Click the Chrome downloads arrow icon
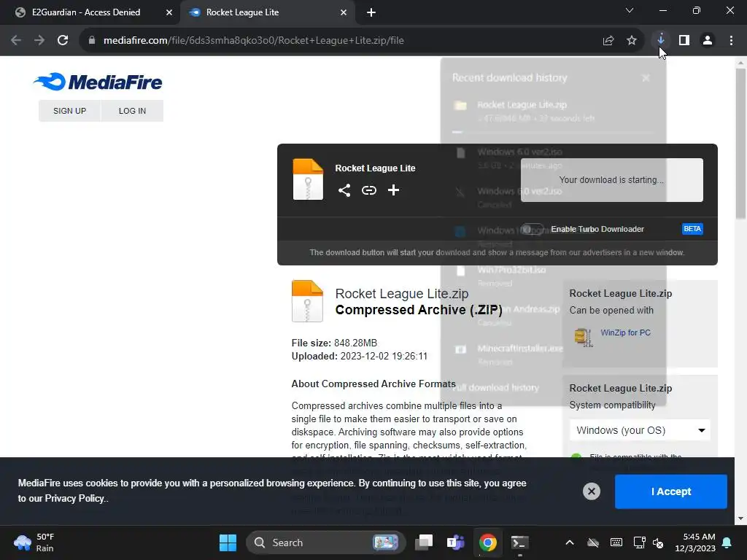Viewport: 747px width, 560px height. pyautogui.click(x=660, y=41)
